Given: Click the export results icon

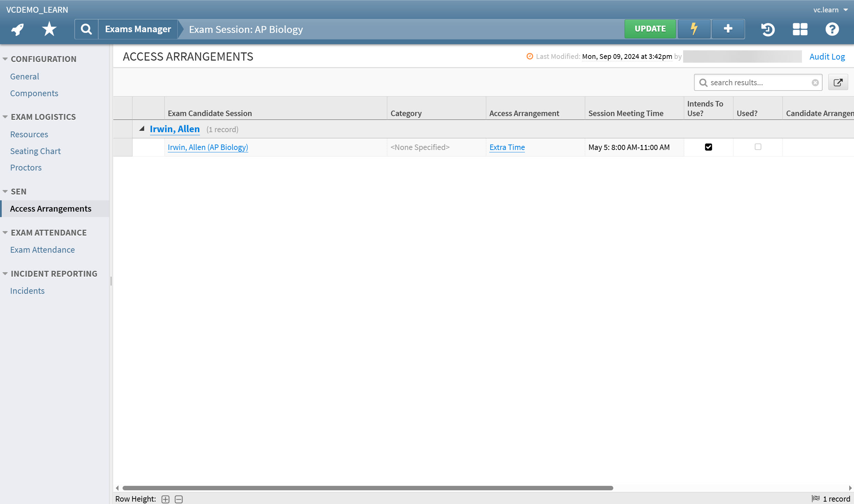Looking at the screenshot, I should point(838,83).
